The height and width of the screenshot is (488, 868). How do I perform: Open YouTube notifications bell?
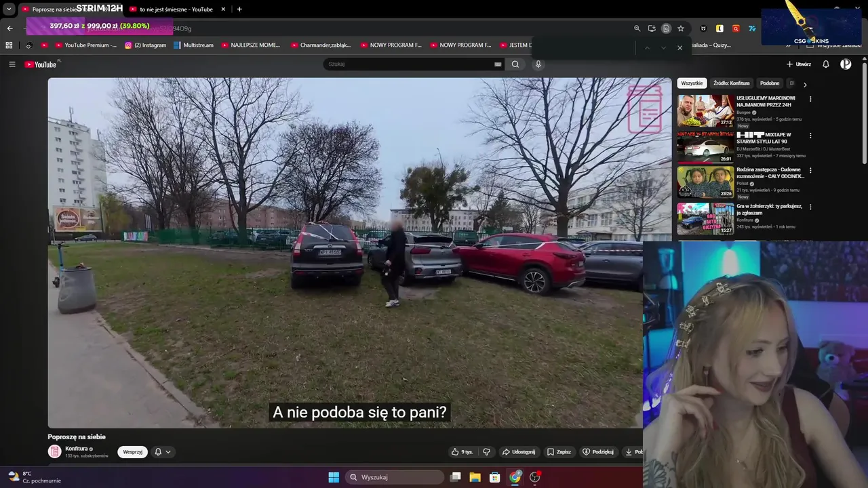[x=826, y=64]
